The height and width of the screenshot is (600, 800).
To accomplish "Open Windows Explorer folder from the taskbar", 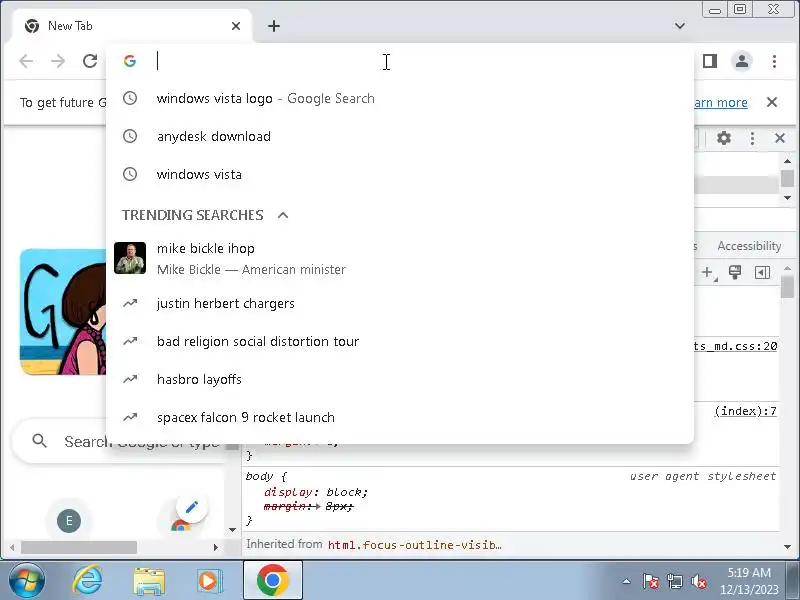I will 148,581.
